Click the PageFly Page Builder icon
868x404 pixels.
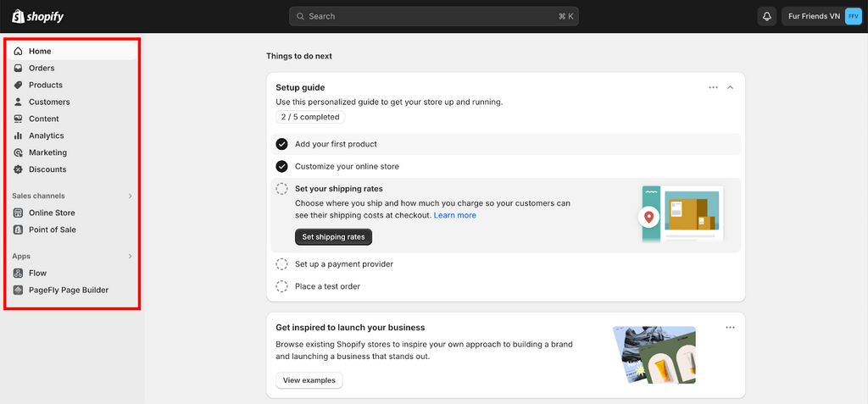(19, 290)
